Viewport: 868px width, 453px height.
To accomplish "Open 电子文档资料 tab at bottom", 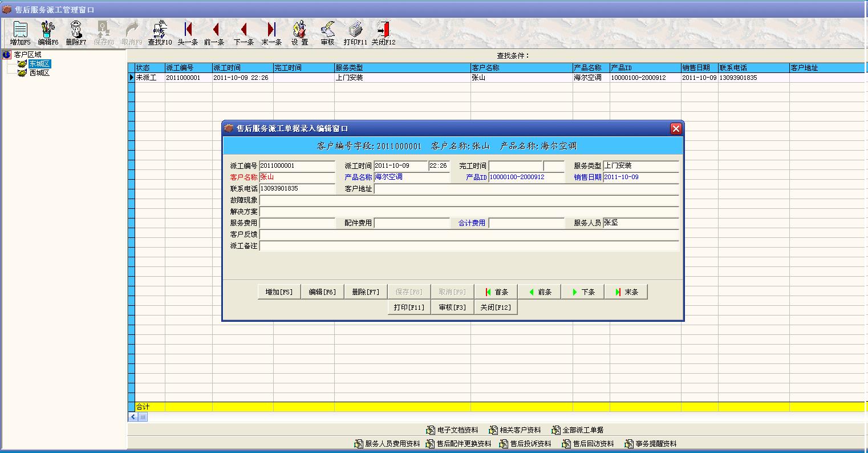I will click(x=452, y=430).
